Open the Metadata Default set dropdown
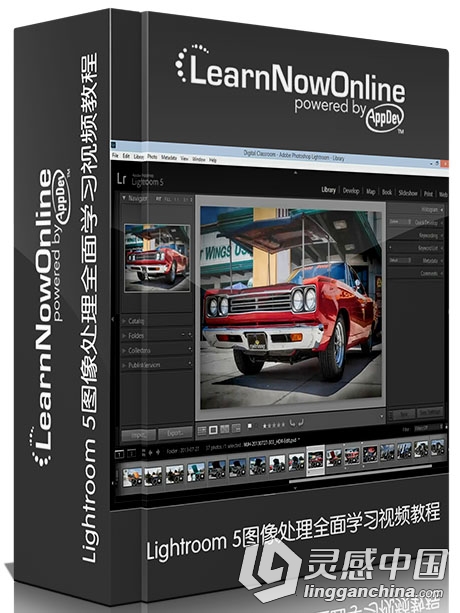This screenshot has width=460, height=613. click(x=400, y=260)
